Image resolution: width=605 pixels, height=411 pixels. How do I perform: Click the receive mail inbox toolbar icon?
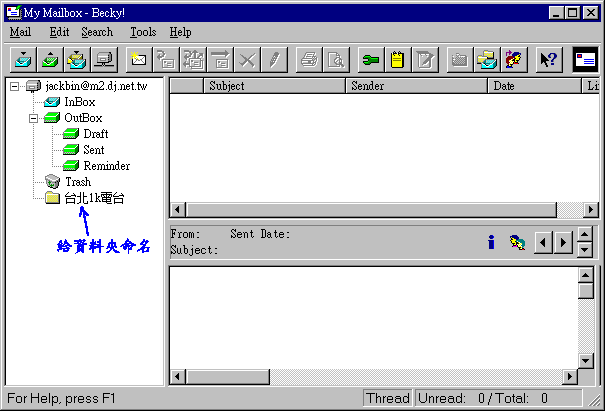click(x=24, y=59)
